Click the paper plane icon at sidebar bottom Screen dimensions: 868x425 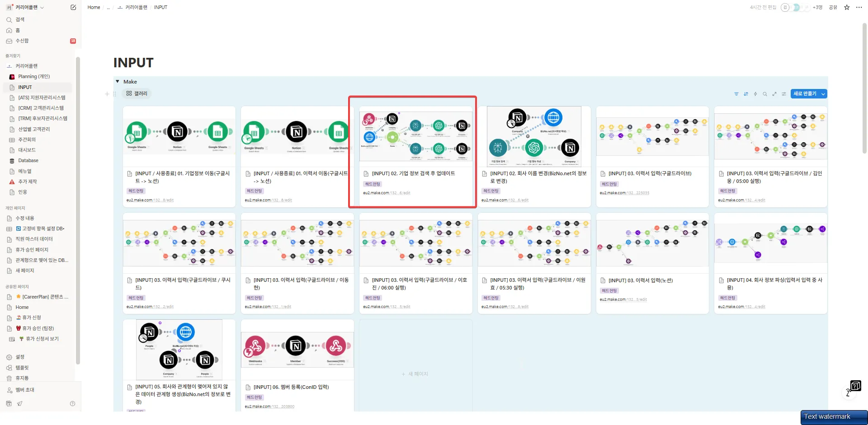tap(19, 404)
